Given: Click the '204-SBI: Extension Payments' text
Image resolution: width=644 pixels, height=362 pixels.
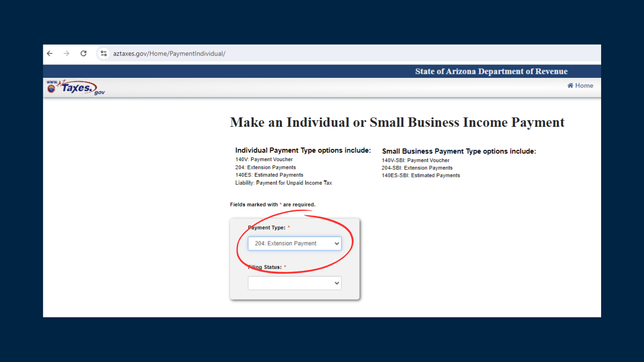Looking at the screenshot, I should (417, 168).
